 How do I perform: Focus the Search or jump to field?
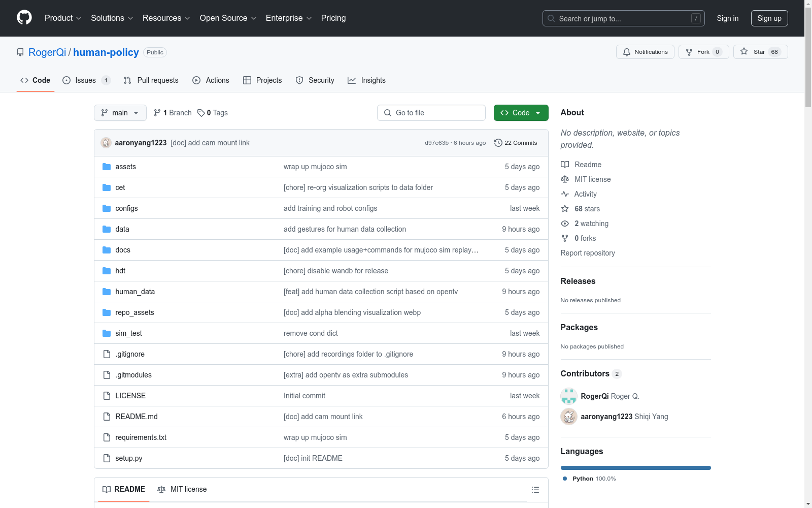pos(624,18)
